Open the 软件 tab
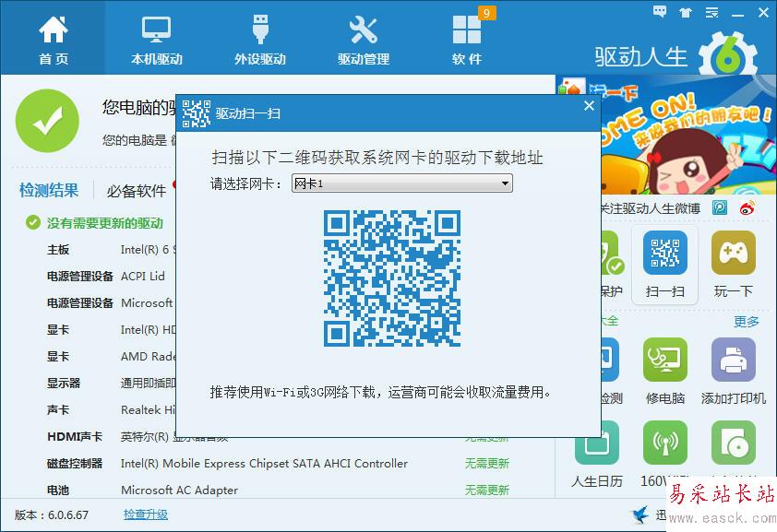777x532 pixels. 467,41
